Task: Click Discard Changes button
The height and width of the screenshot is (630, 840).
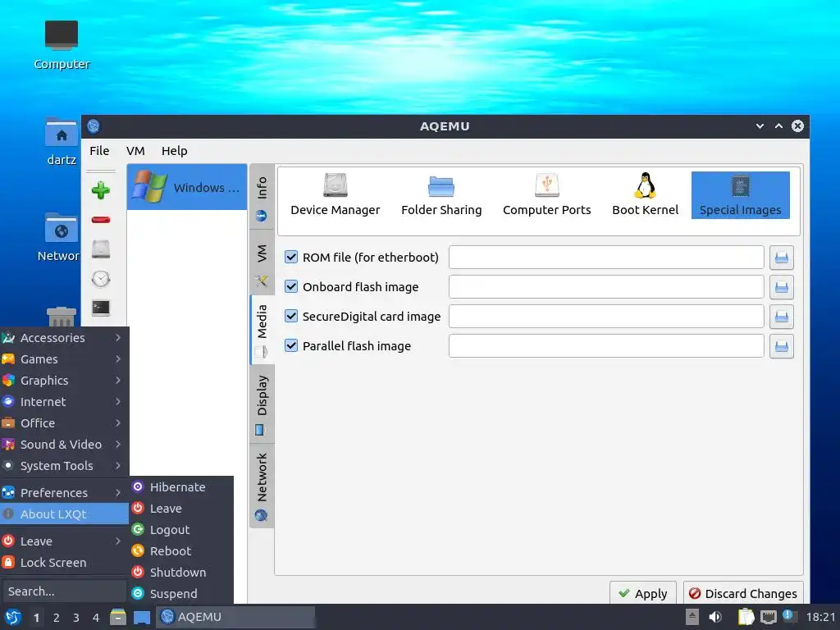Action: coord(743,593)
